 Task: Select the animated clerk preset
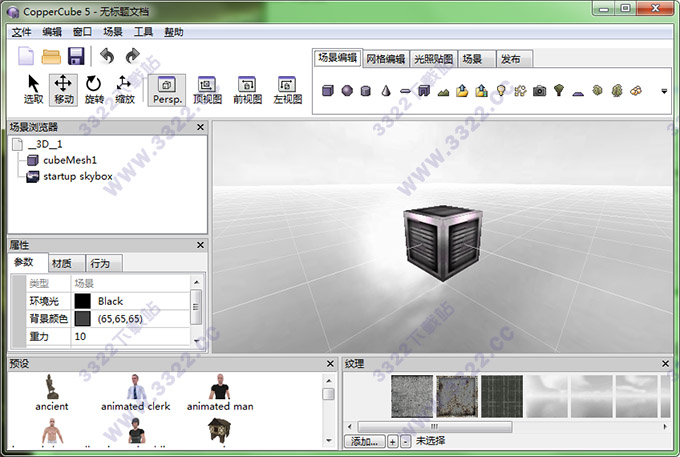pos(136,392)
